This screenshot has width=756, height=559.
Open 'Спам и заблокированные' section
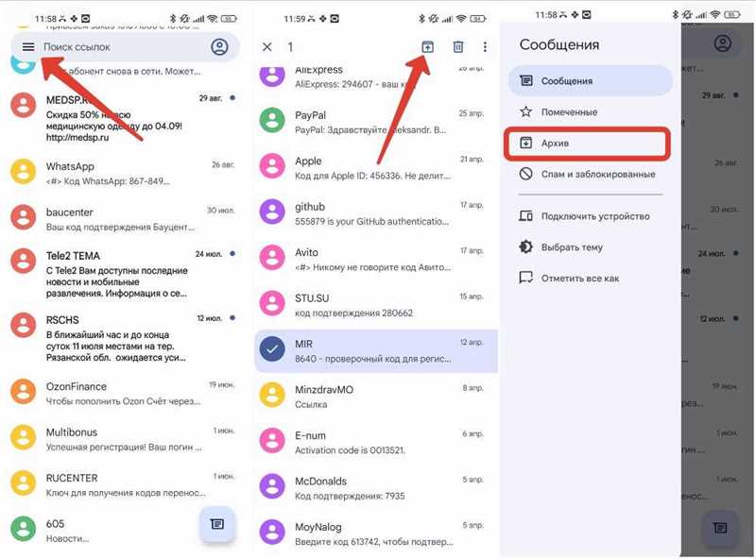point(590,174)
